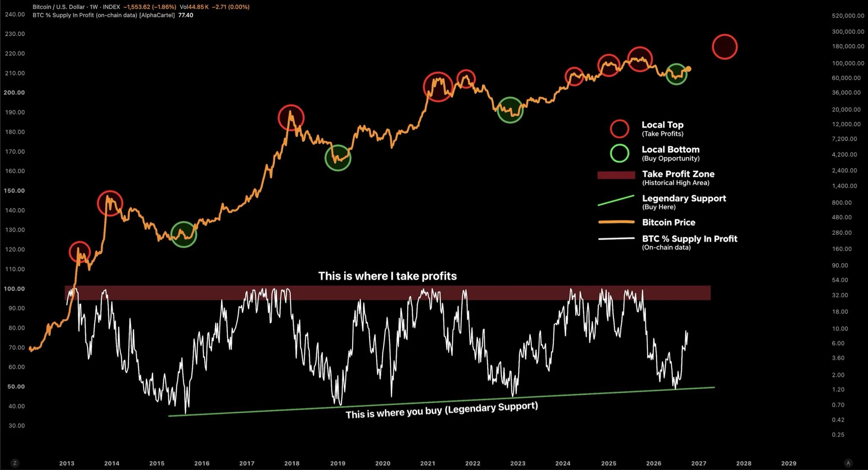The image size is (868, 470).
Task: Select the red circle at the late-2017 peak
Action: (291, 118)
